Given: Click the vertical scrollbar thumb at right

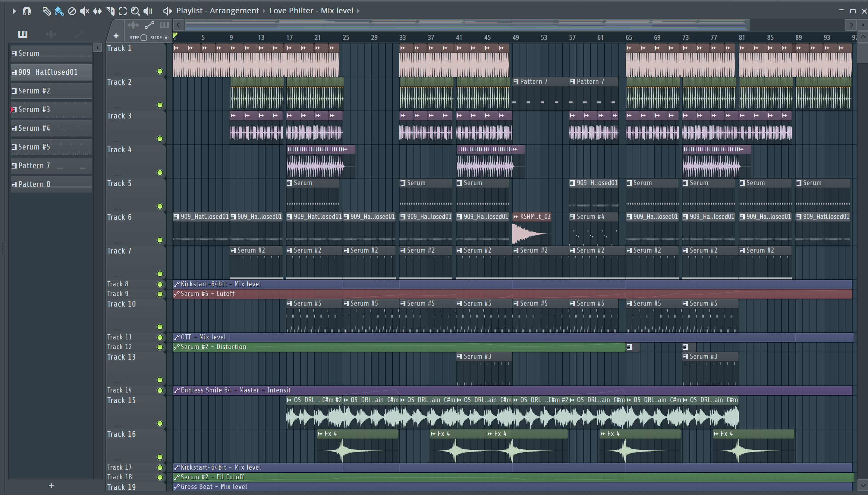Looking at the screenshot, I should (863, 53).
